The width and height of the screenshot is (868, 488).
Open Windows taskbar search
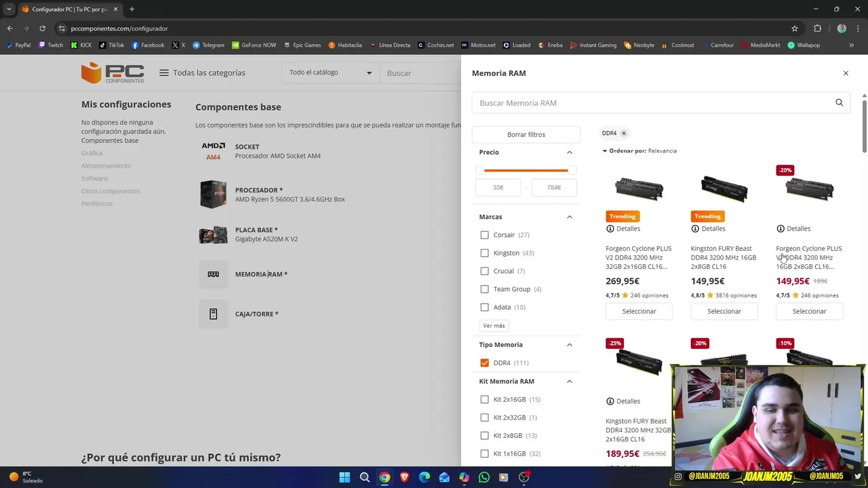(x=365, y=477)
